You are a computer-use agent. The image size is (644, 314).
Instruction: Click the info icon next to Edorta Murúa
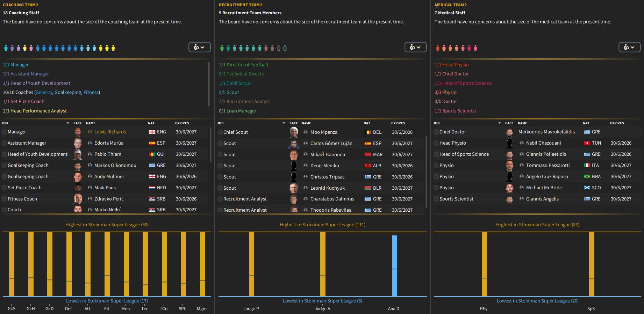point(90,143)
